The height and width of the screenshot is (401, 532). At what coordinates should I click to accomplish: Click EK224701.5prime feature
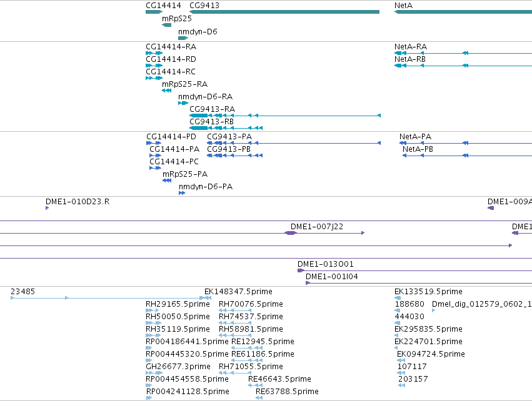(x=396, y=348)
